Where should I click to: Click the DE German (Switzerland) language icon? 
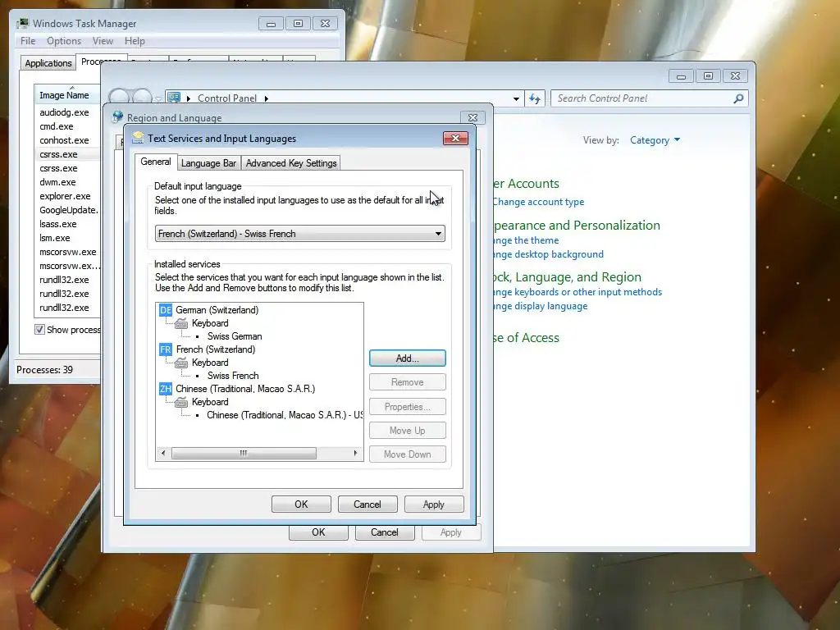pos(166,310)
